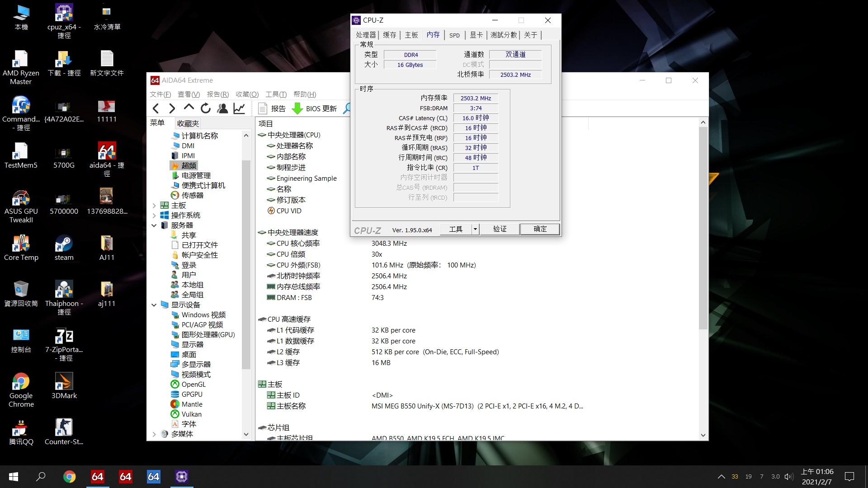Screen dimensions: 868x488
Task: Click the AIDA64 main panel scrollbar
Action: [x=703, y=228]
